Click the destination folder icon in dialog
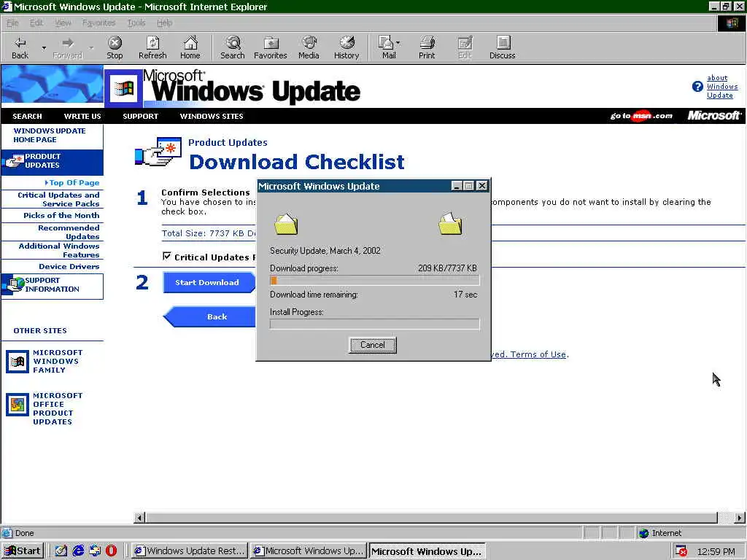The height and width of the screenshot is (560, 747). point(450,224)
